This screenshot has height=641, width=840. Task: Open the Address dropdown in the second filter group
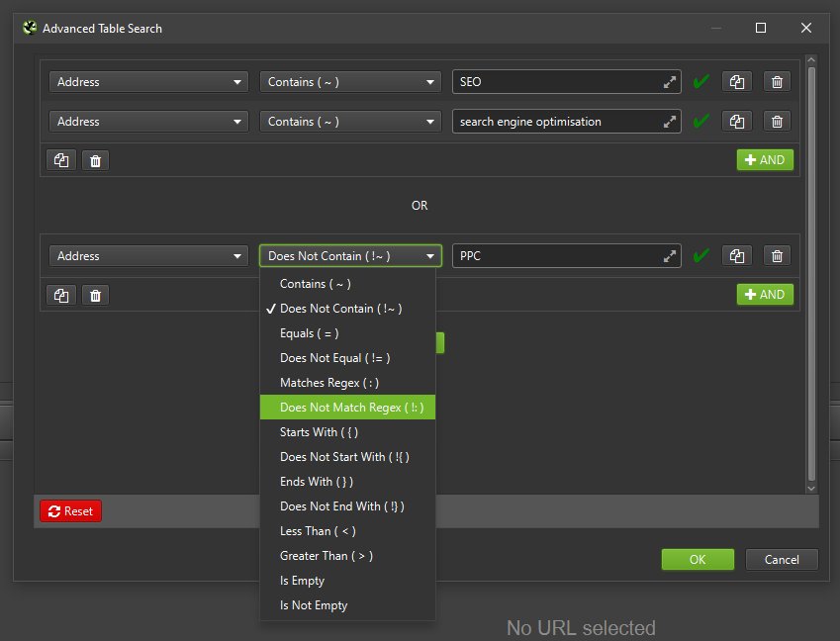tap(147, 255)
